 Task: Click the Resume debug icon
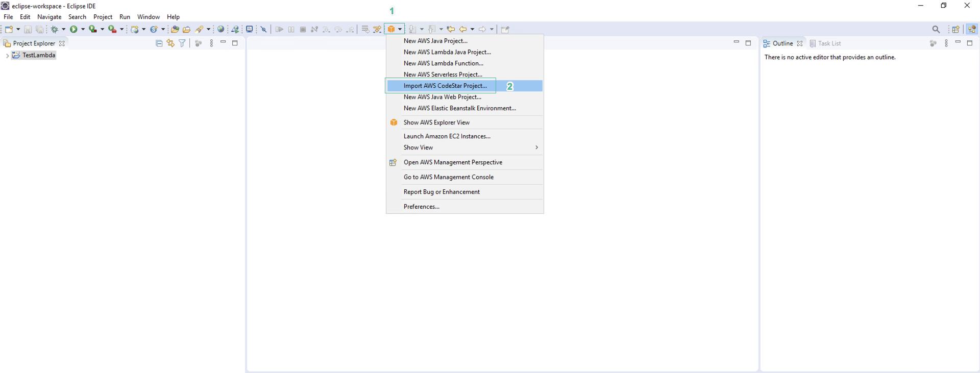point(279,30)
